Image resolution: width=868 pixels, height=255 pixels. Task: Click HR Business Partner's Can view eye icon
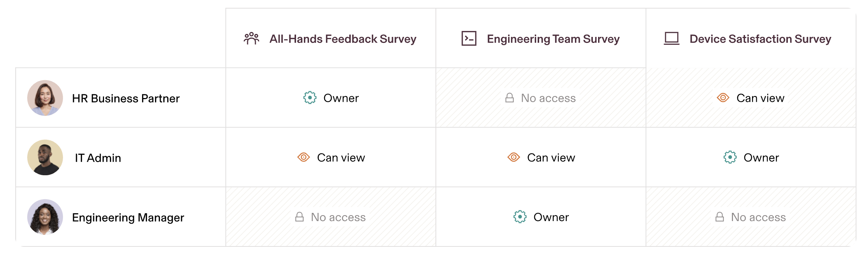pos(723,98)
